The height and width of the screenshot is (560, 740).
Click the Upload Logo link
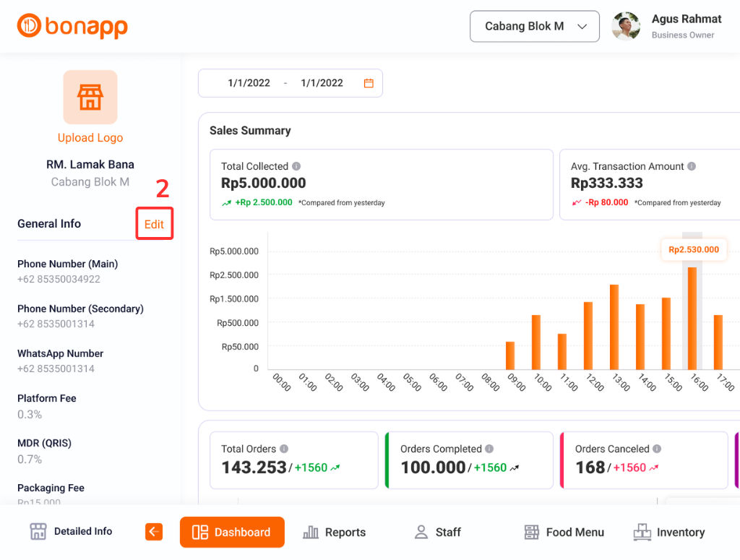click(90, 138)
